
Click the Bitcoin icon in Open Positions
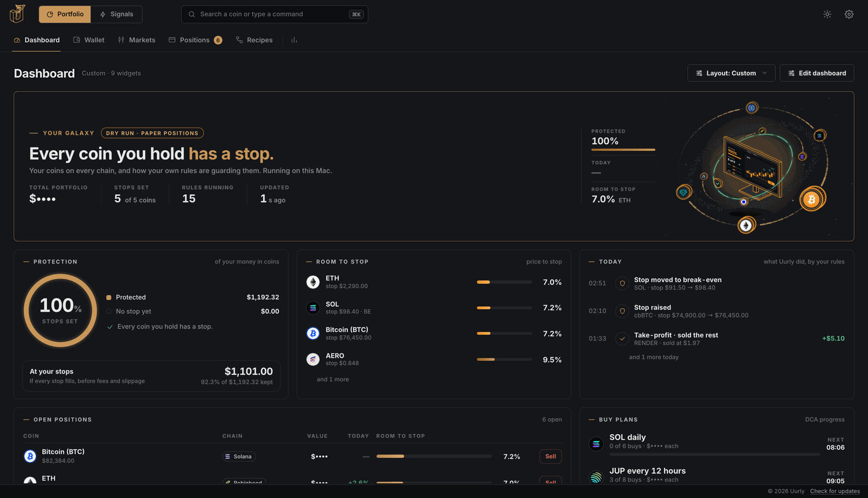pos(30,456)
